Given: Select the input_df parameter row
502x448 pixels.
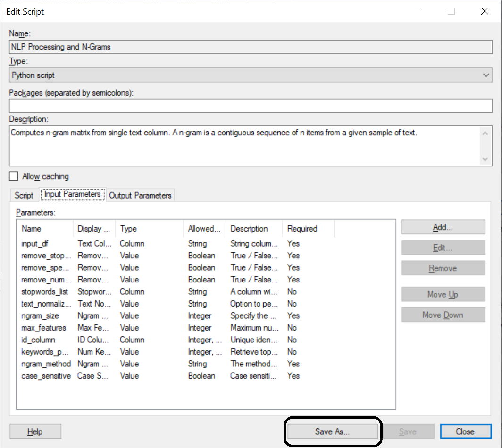Looking at the screenshot, I should tap(35, 244).
